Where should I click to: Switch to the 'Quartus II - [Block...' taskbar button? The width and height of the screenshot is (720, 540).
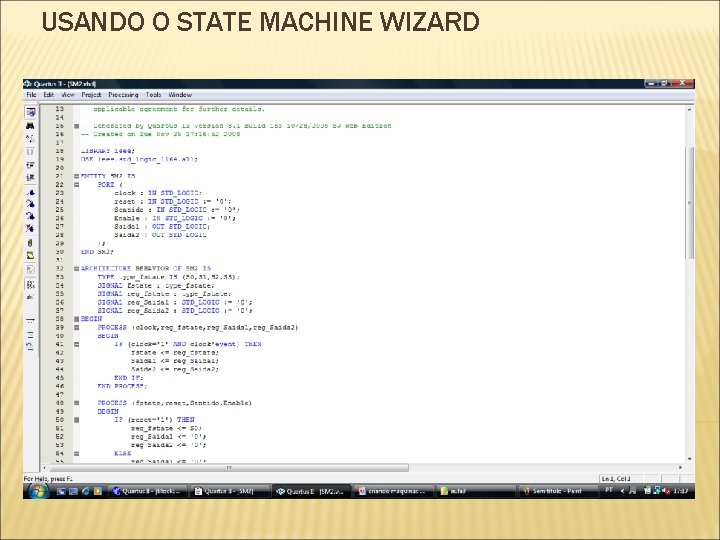148,491
